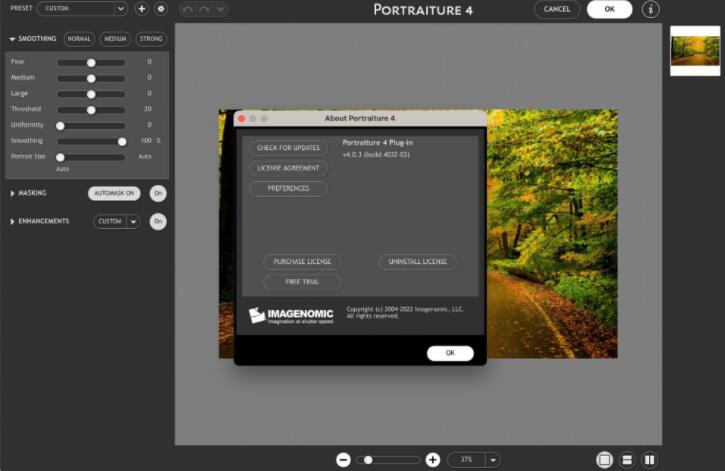Adjust the Medium slider handle
This screenshot has height=471, width=725.
91,79
